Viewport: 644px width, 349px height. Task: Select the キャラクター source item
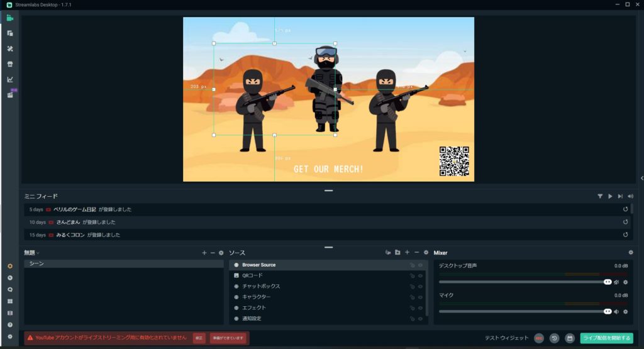(257, 297)
